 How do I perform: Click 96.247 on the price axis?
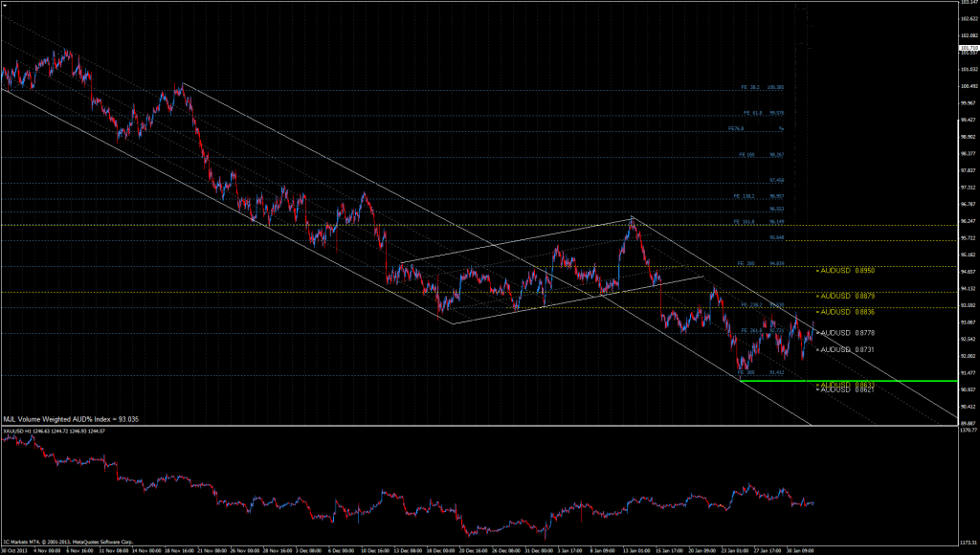click(970, 221)
